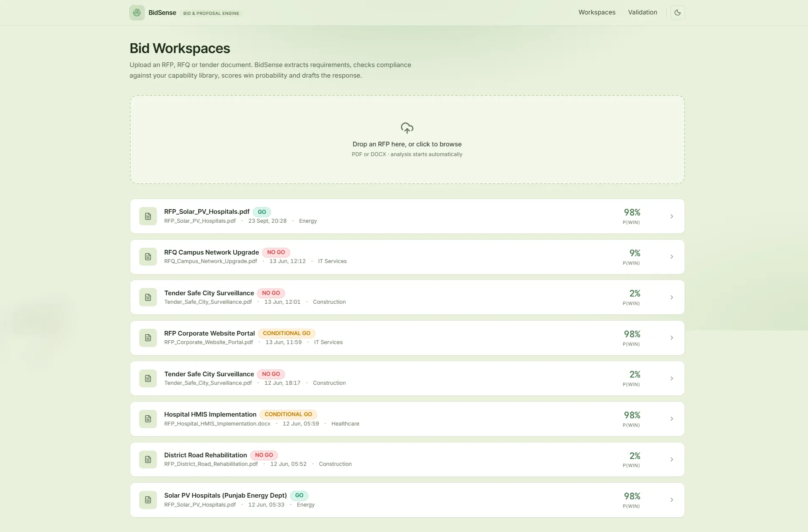Click the BidSense radar logo icon
This screenshot has width=808, height=532.
(x=137, y=13)
